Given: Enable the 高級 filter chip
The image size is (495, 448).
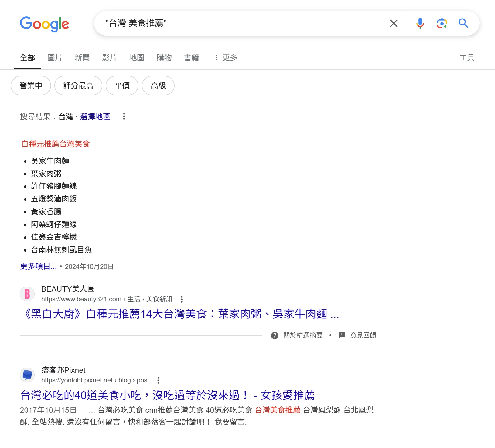Looking at the screenshot, I should point(158,86).
